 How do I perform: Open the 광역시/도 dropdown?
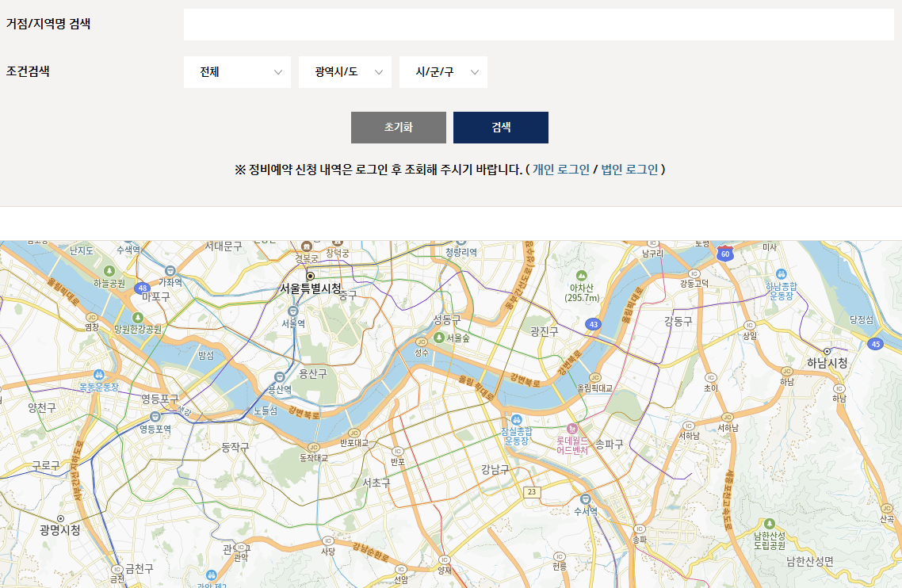tap(345, 72)
